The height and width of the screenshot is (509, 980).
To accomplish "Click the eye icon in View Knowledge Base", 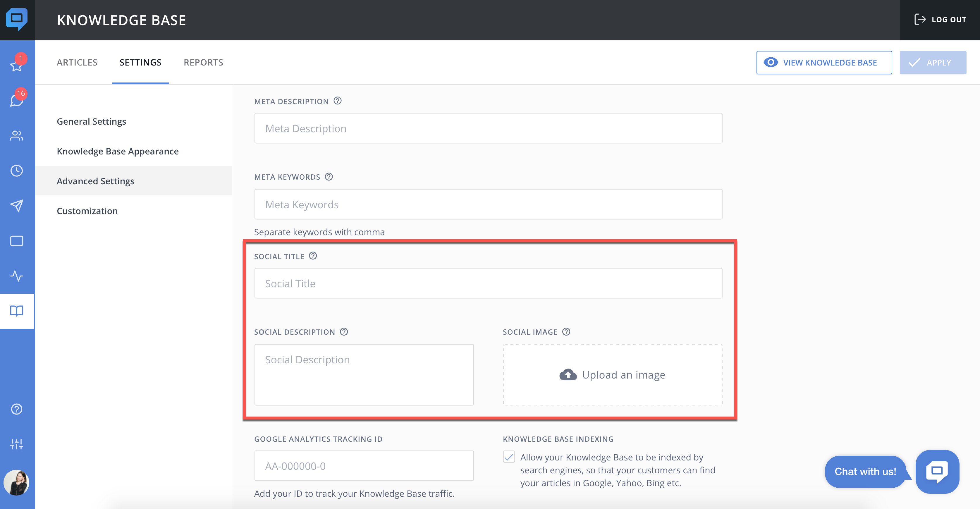I will click(x=771, y=62).
